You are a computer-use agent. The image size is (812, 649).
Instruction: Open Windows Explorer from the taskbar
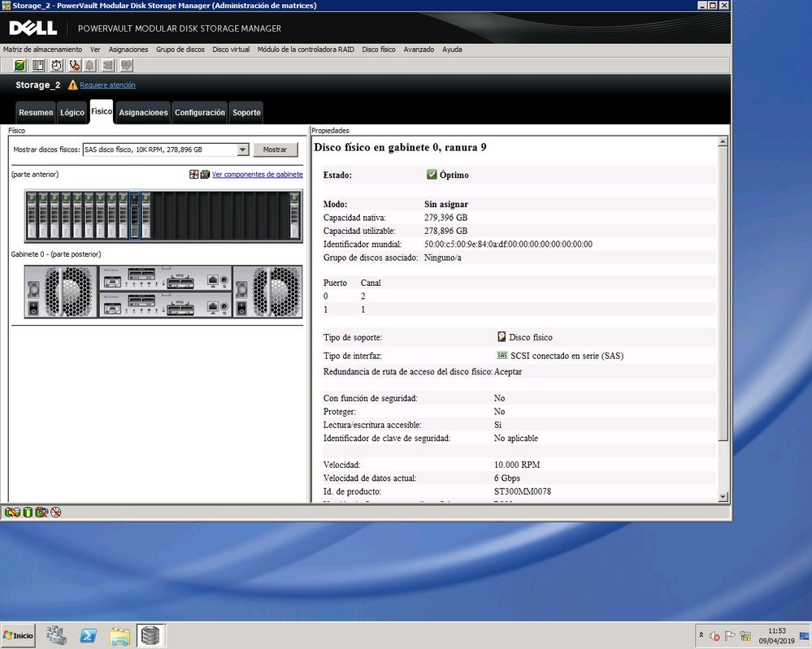pyautogui.click(x=119, y=635)
